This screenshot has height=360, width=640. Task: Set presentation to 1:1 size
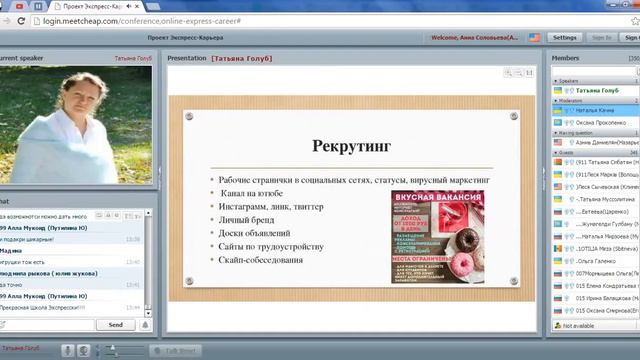[529, 73]
